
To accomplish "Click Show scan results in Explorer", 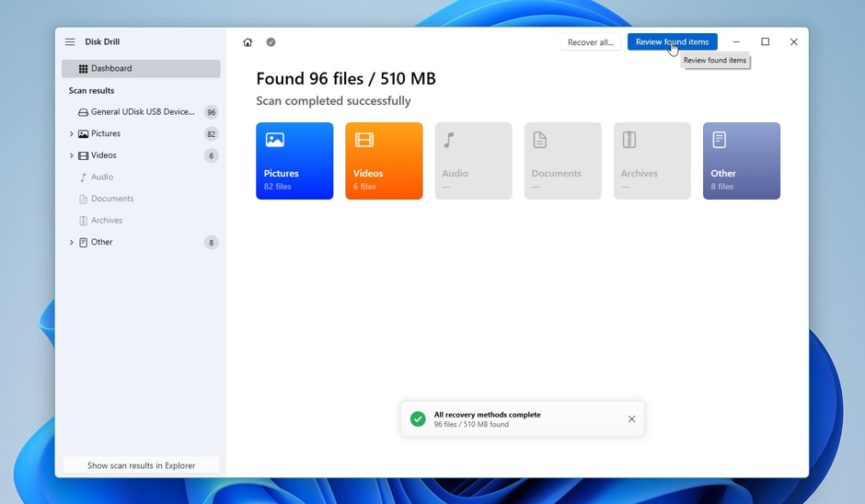I will click(141, 465).
